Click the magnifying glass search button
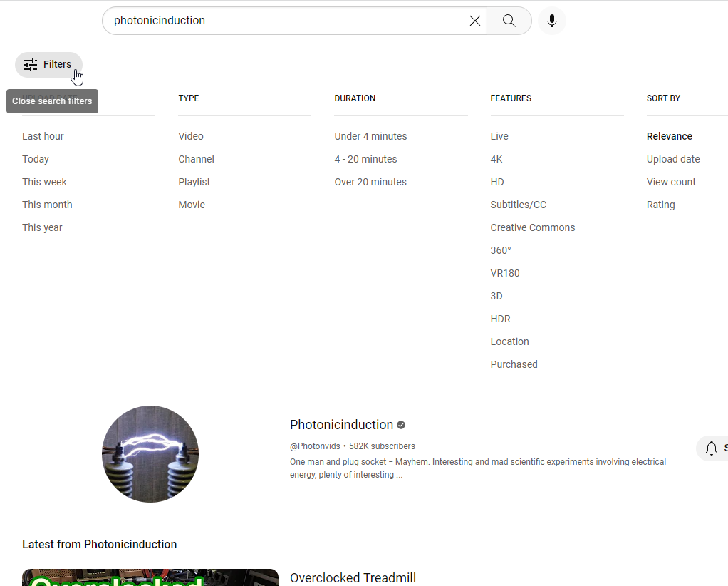Viewport: 728px width, 586px height. 509,21
